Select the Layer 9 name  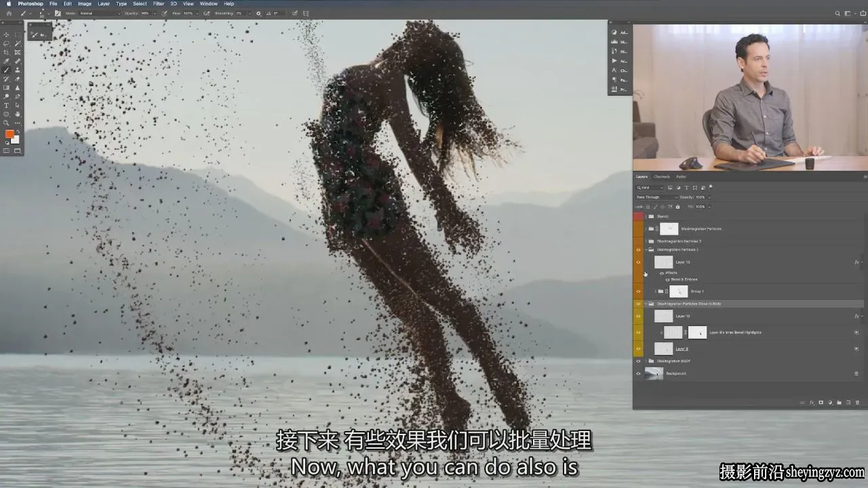[682, 348]
